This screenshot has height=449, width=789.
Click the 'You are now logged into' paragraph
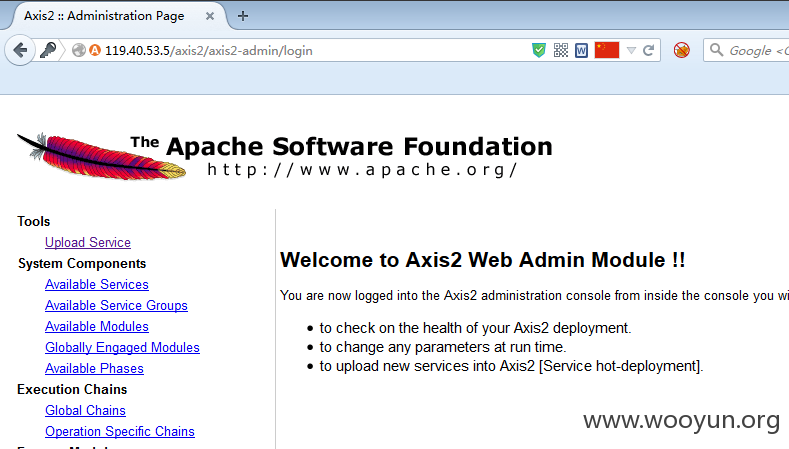(534, 295)
